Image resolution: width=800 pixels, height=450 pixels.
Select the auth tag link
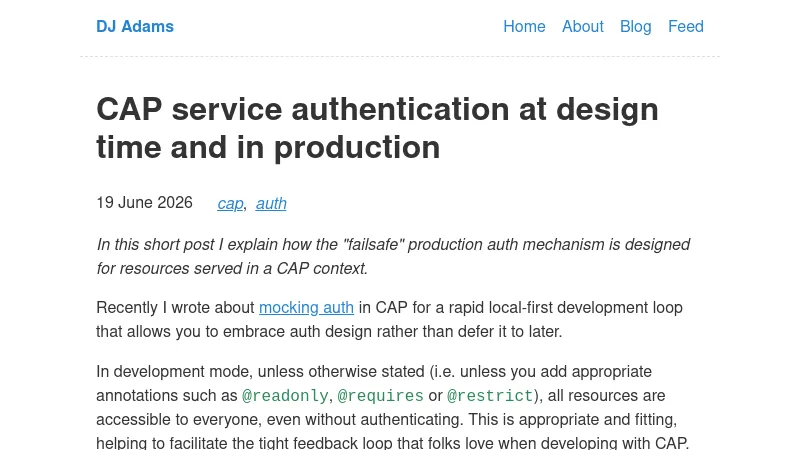pos(271,203)
